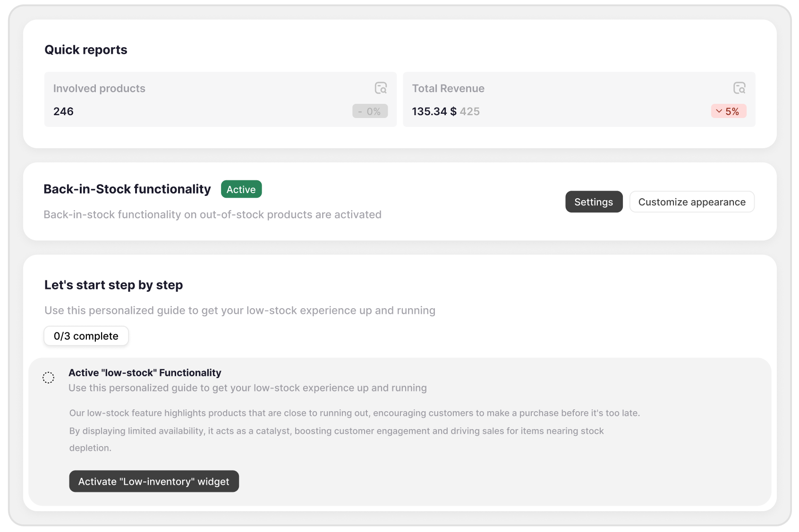Viewport: 799px width, 532px height.
Task: Click the greyed 425 revenue figure
Action: pos(470,112)
